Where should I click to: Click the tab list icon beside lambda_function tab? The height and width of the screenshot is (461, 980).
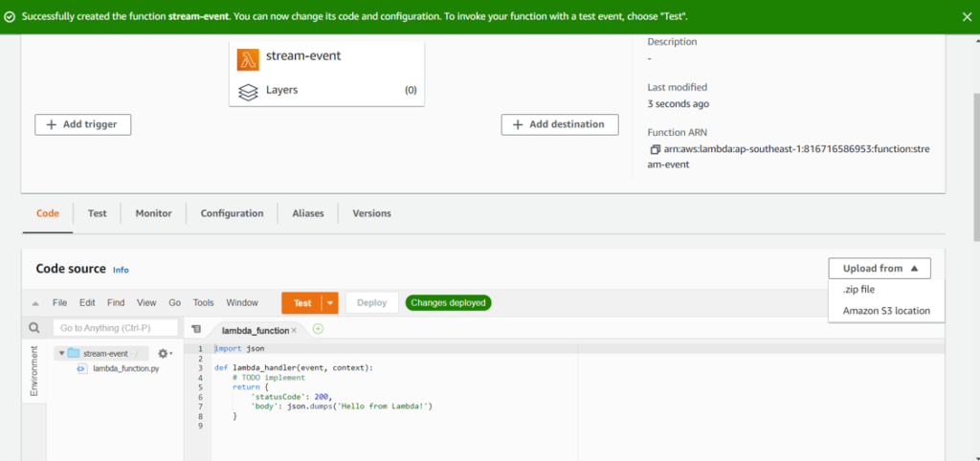tap(196, 329)
